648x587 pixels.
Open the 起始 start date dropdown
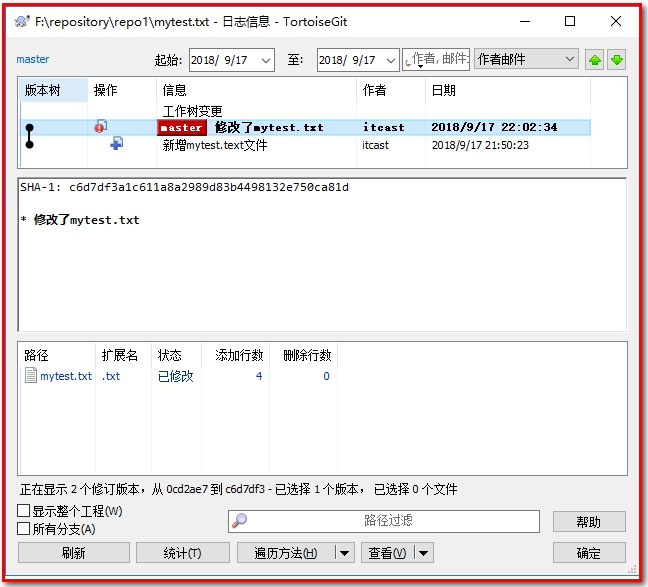(266, 61)
